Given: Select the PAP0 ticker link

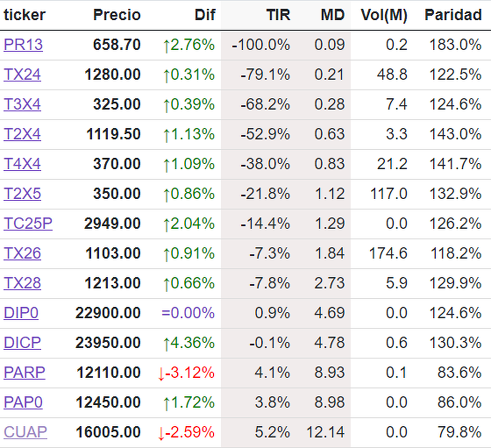Looking at the screenshot, I should [x=23, y=403].
